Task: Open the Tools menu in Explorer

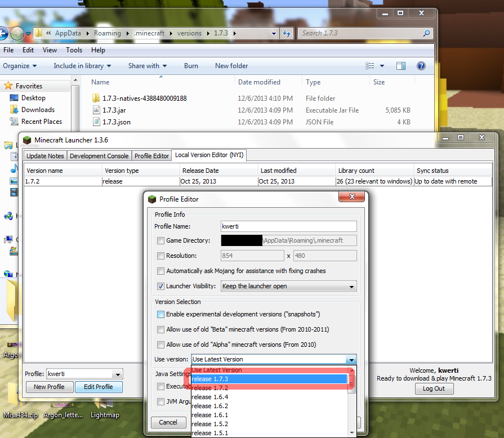Action: tap(74, 50)
